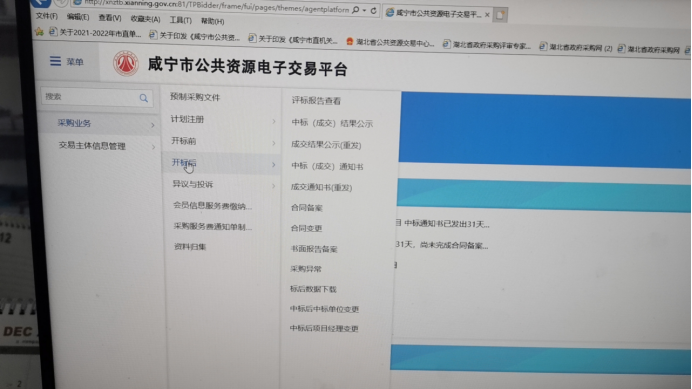Close the 咸宁市公共资源电子交易 browser tab
Screen dimensions: 692x389
487,15
